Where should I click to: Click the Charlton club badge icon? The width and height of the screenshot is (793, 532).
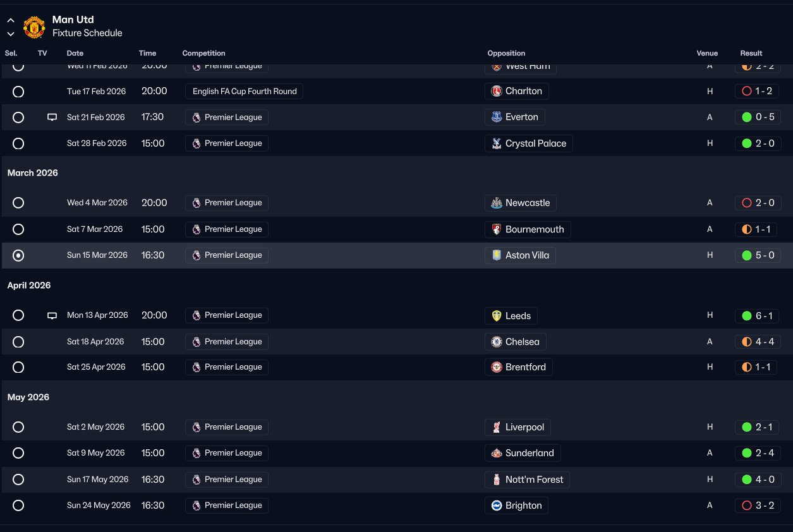tap(497, 91)
